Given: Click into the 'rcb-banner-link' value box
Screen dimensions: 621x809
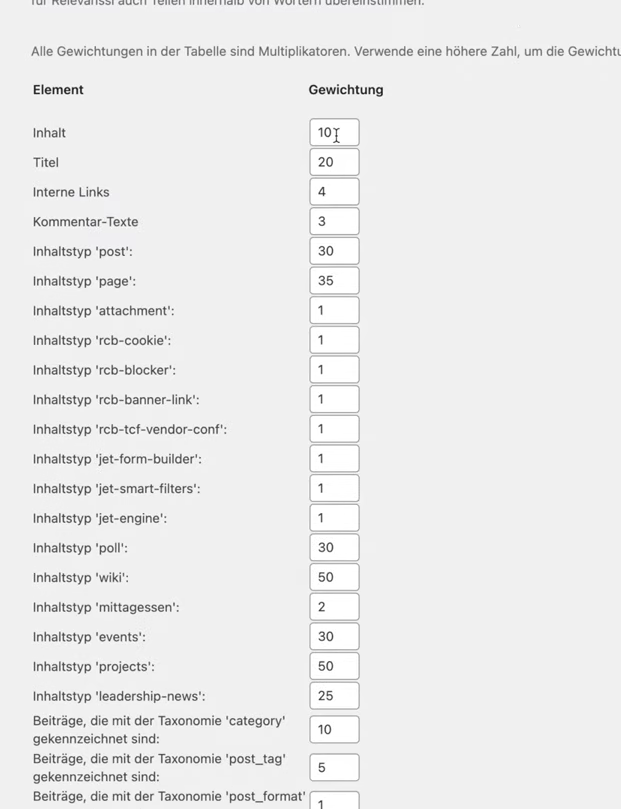Looking at the screenshot, I should coord(335,398).
